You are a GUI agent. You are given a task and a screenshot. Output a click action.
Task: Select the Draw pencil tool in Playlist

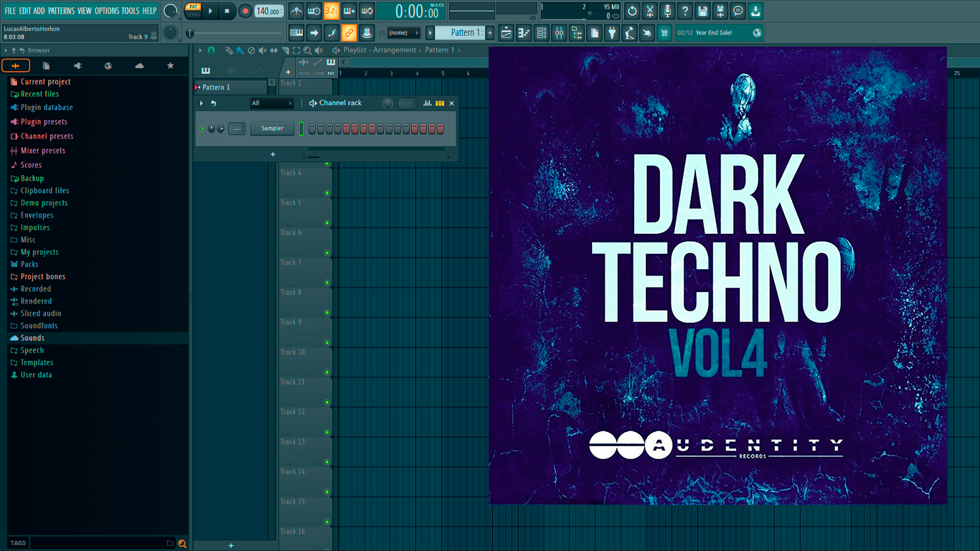click(x=228, y=50)
